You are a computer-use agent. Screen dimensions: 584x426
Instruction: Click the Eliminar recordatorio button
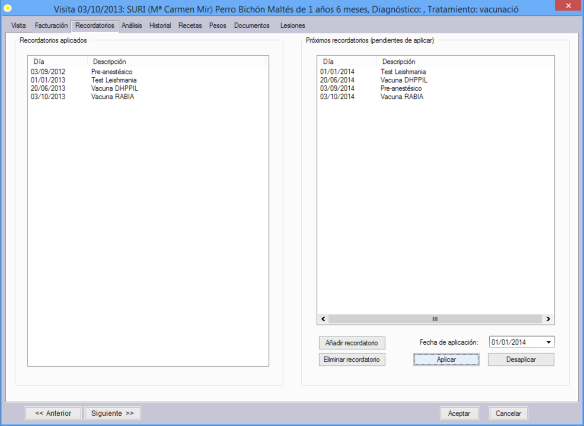352,359
